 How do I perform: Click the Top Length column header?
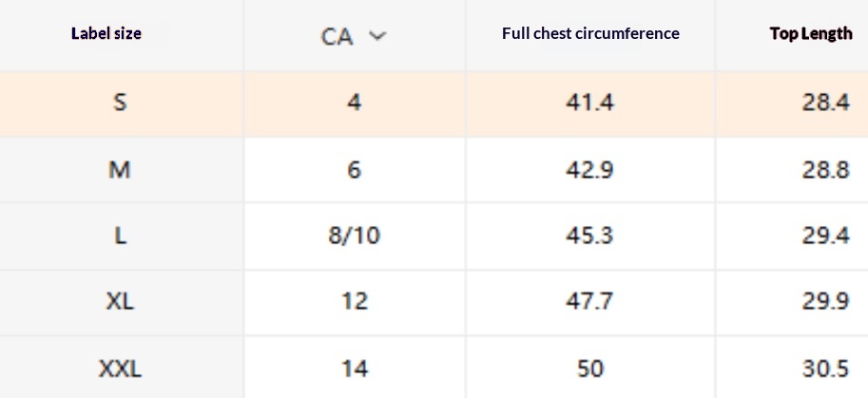pyautogui.click(x=810, y=33)
